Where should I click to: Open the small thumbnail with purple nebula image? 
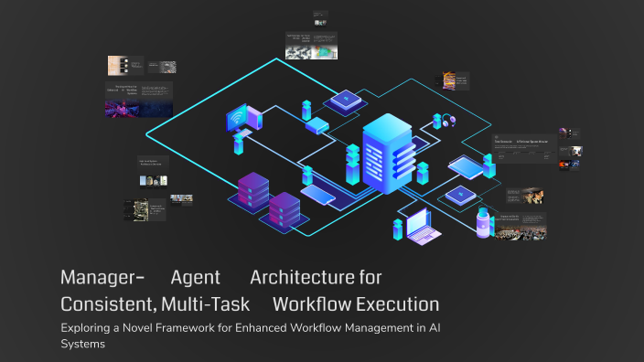point(569,133)
